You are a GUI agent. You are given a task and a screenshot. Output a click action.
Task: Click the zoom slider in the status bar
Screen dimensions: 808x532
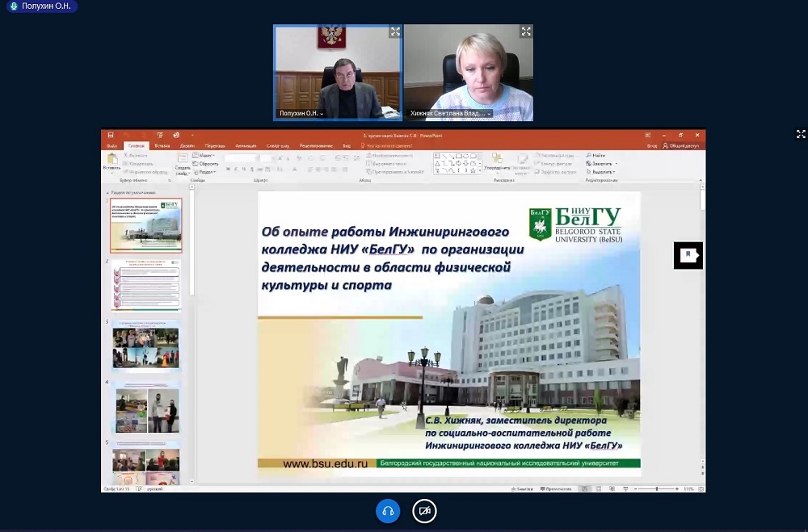[x=655, y=489]
